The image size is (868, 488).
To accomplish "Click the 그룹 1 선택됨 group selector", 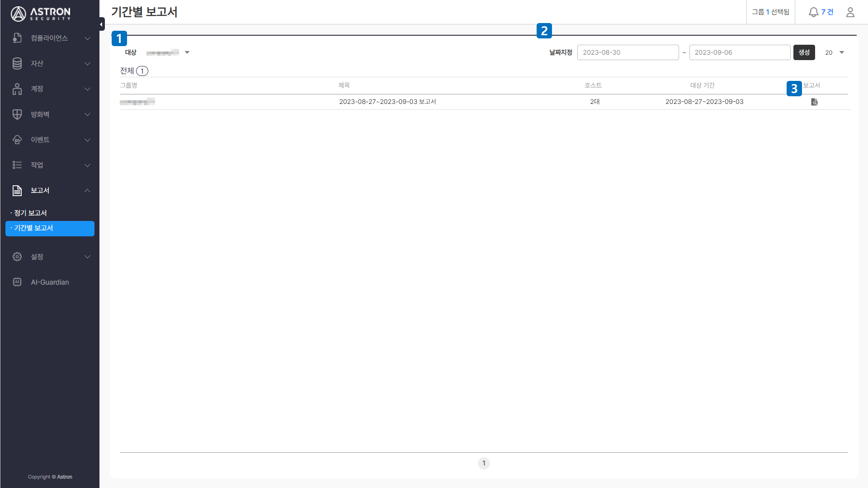I will pos(770,12).
